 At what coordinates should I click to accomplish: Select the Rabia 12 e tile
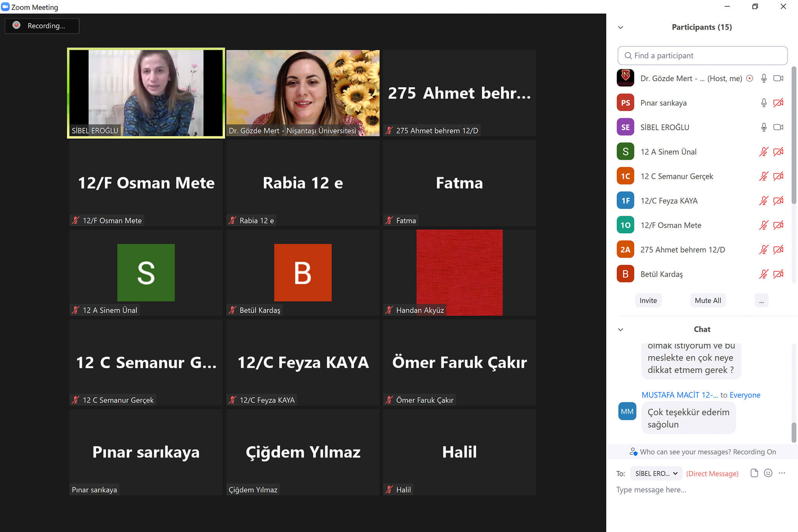pyautogui.click(x=303, y=183)
